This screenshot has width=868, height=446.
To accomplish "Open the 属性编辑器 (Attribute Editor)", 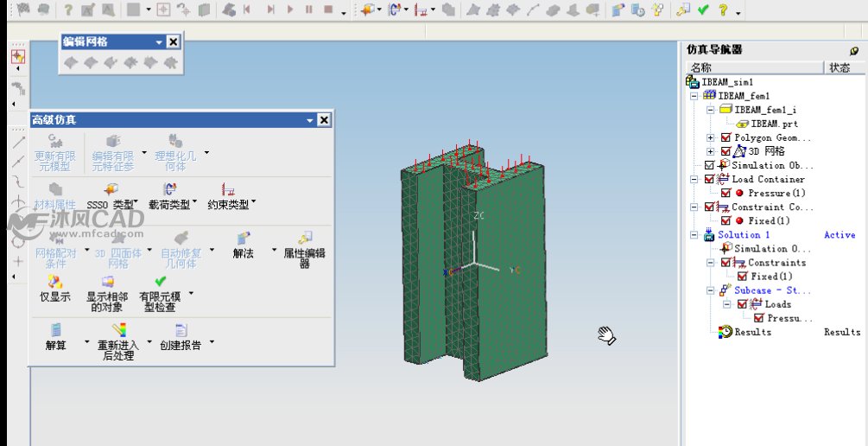I will coord(305,238).
